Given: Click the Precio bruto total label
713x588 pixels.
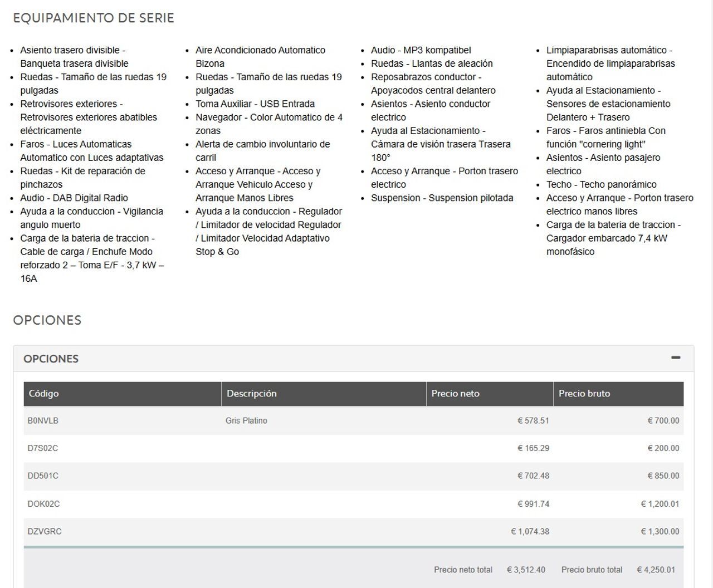Looking at the screenshot, I should point(592,570).
